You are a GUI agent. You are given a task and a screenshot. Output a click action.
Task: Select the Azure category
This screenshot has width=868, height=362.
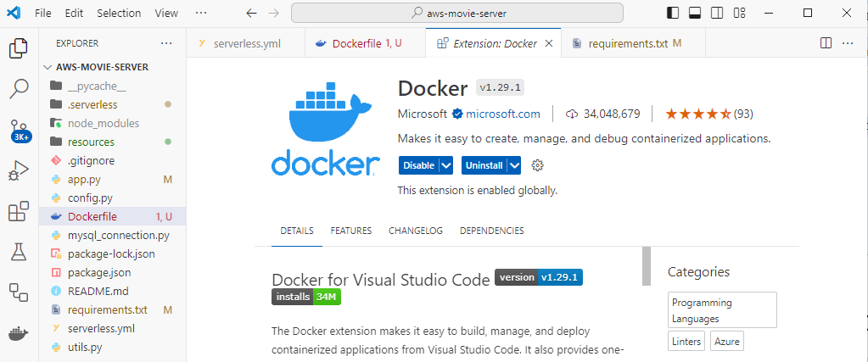coord(727,342)
